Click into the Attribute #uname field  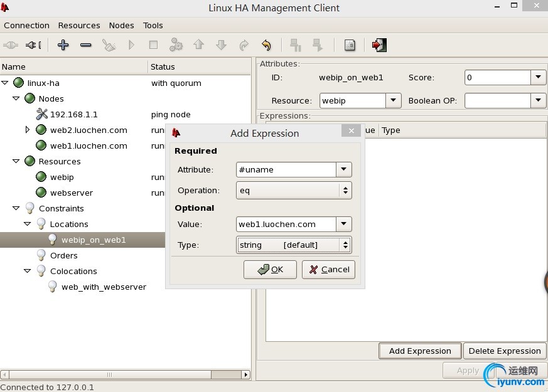tap(286, 169)
